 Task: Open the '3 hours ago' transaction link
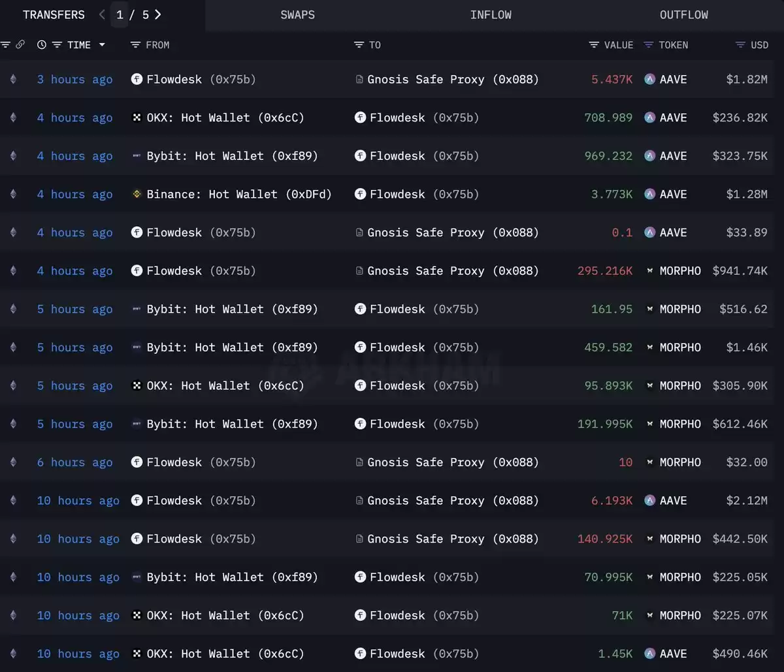coord(74,79)
